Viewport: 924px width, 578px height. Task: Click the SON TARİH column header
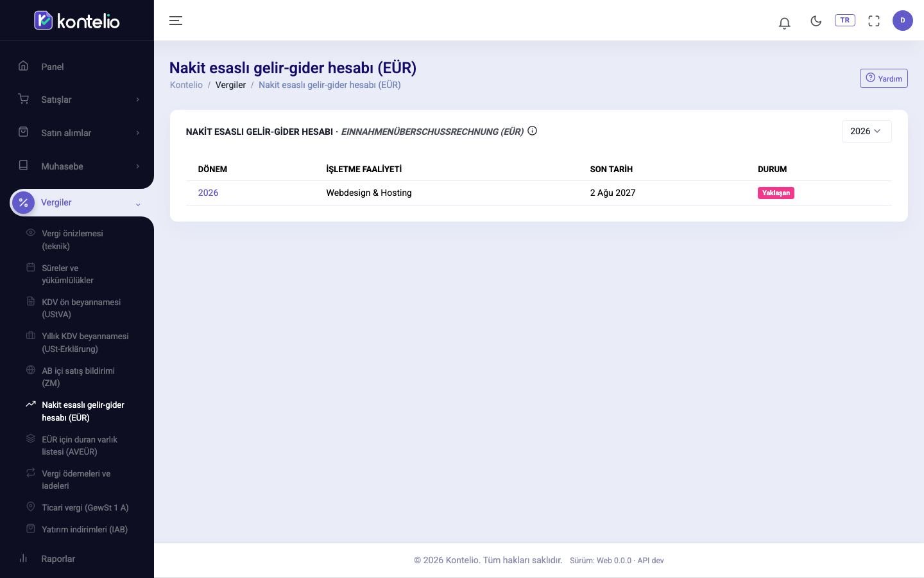click(x=612, y=169)
